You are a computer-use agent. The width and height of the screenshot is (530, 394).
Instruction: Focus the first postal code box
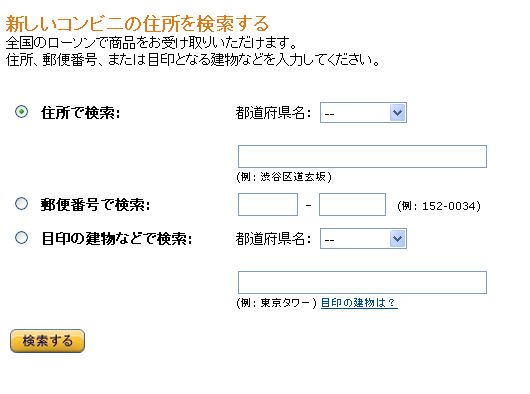pos(268,204)
